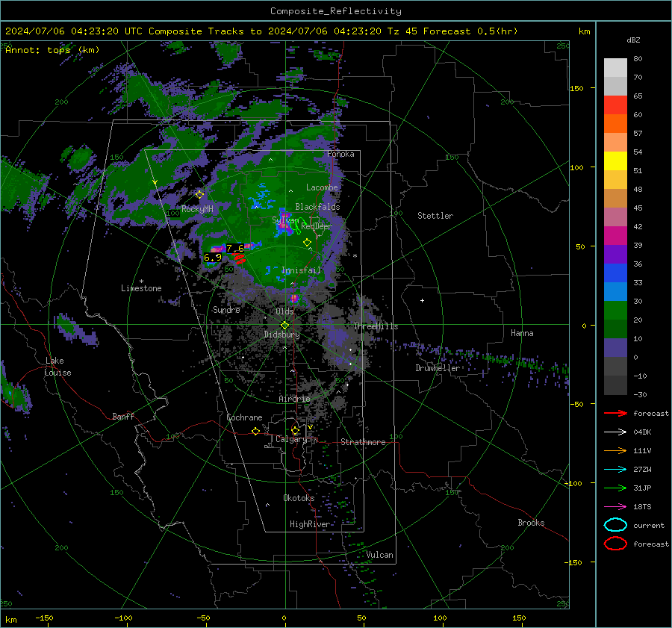The image size is (672, 628).
Task: Click the Sundre city label
Action: coord(226,310)
